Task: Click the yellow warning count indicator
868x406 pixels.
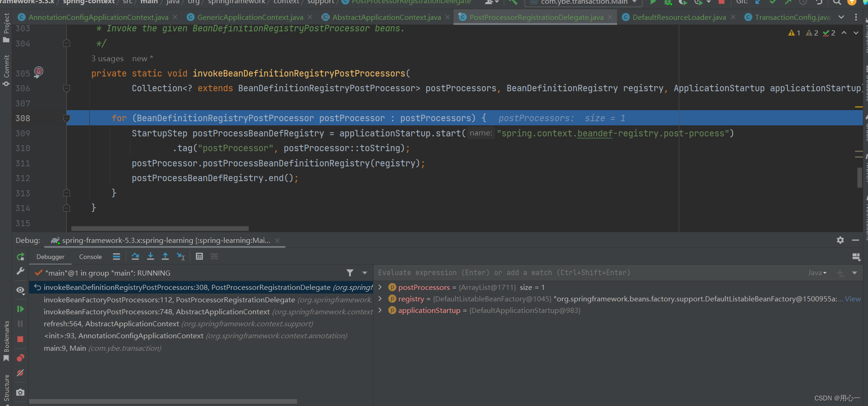Action: 794,33
